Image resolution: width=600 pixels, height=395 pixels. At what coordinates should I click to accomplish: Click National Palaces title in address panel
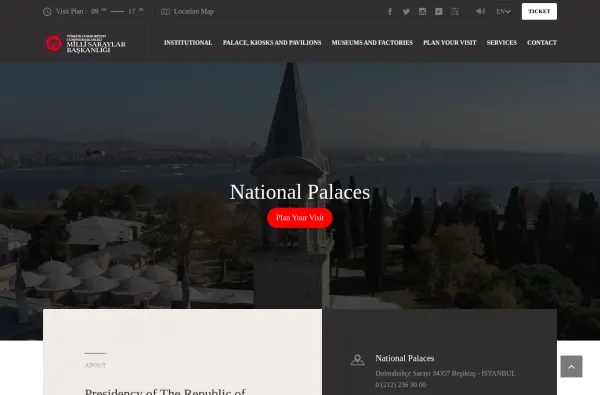[404, 359]
